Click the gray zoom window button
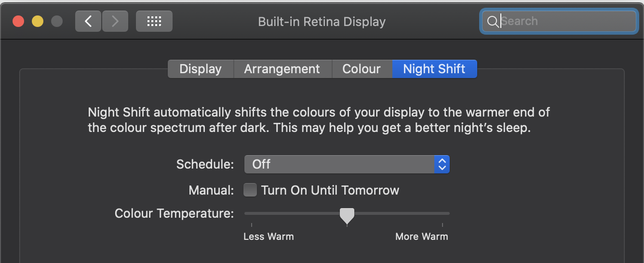Screen dimensions: 644x263 [x=57, y=21]
